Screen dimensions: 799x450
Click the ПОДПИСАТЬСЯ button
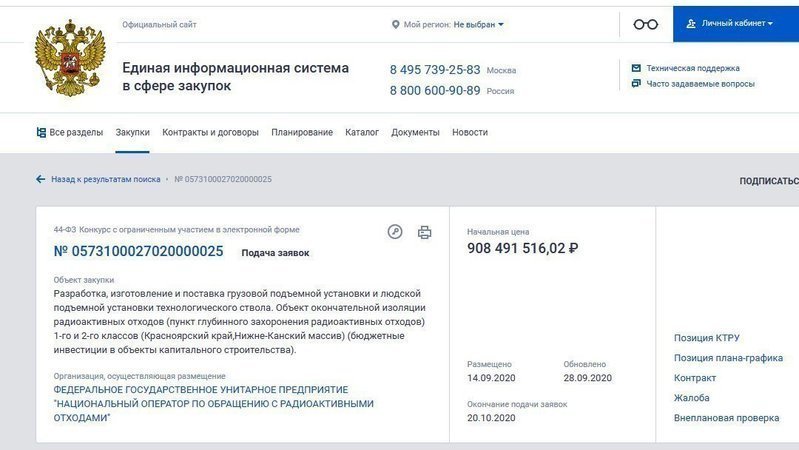pyautogui.click(x=768, y=181)
